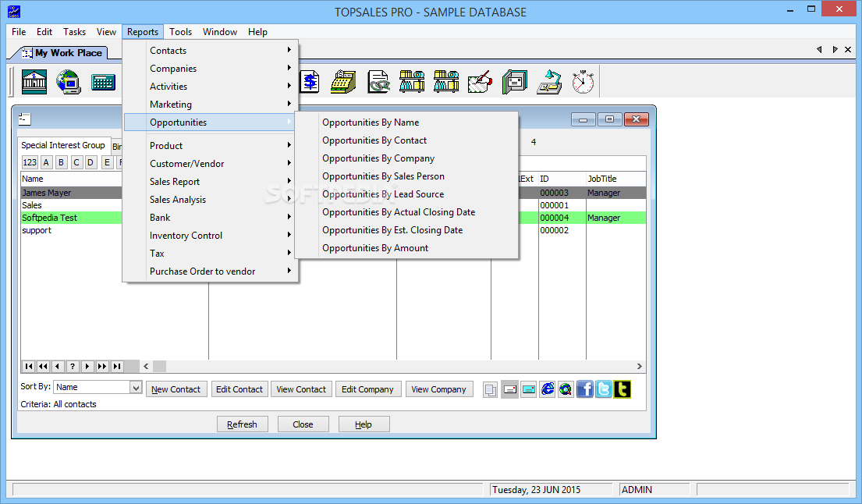Expand the Companies reports submenu
862x504 pixels.
211,69
